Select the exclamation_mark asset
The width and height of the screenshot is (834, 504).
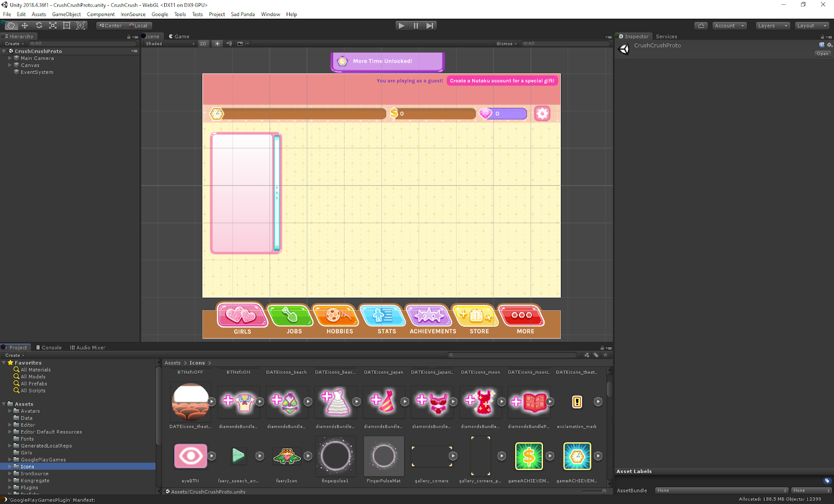point(577,402)
